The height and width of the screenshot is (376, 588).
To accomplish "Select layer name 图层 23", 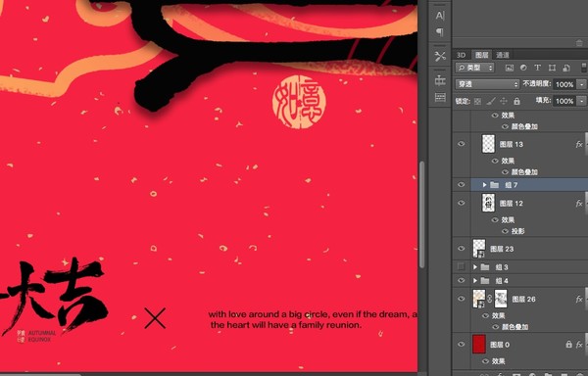I will [502, 249].
